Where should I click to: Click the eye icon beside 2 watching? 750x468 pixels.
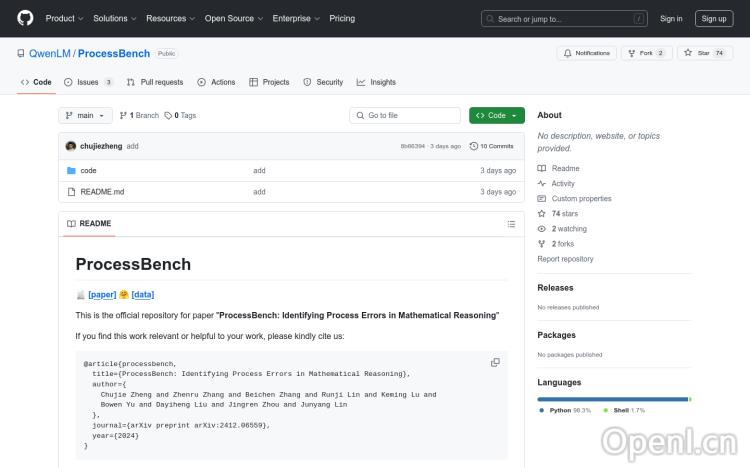point(541,229)
